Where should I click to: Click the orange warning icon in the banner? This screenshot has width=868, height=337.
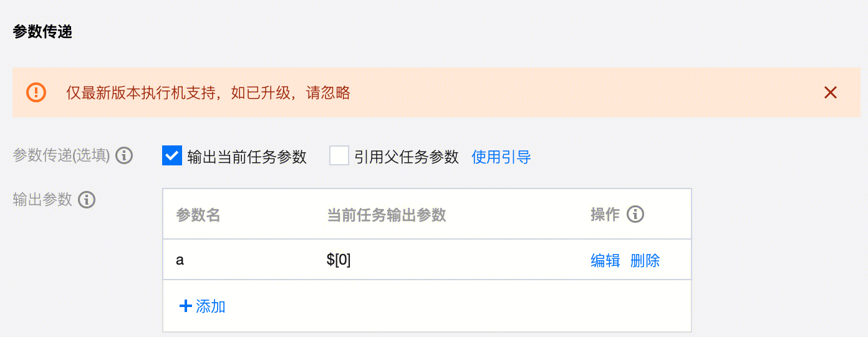click(x=36, y=92)
